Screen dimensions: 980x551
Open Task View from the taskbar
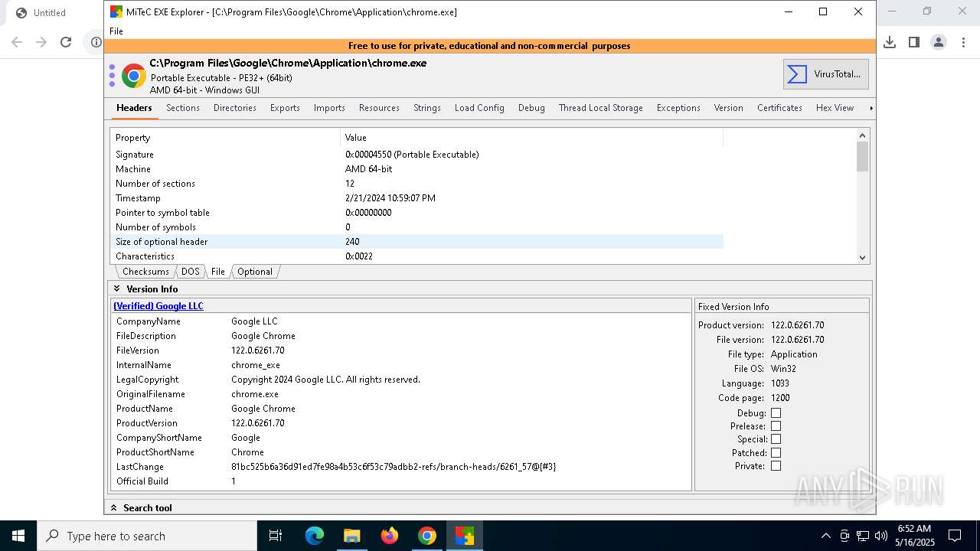point(276,536)
